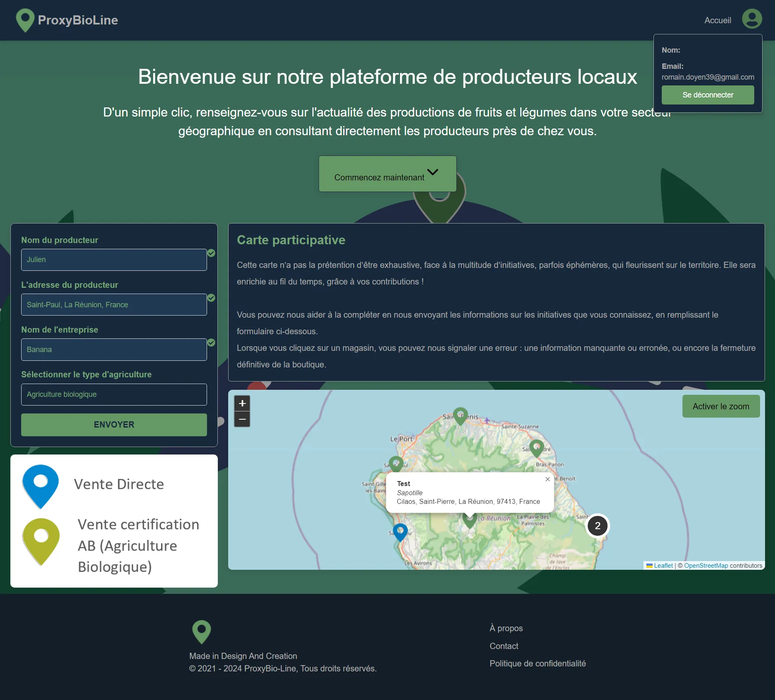Click the email romain.doyen39@gmail.com text

(708, 77)
